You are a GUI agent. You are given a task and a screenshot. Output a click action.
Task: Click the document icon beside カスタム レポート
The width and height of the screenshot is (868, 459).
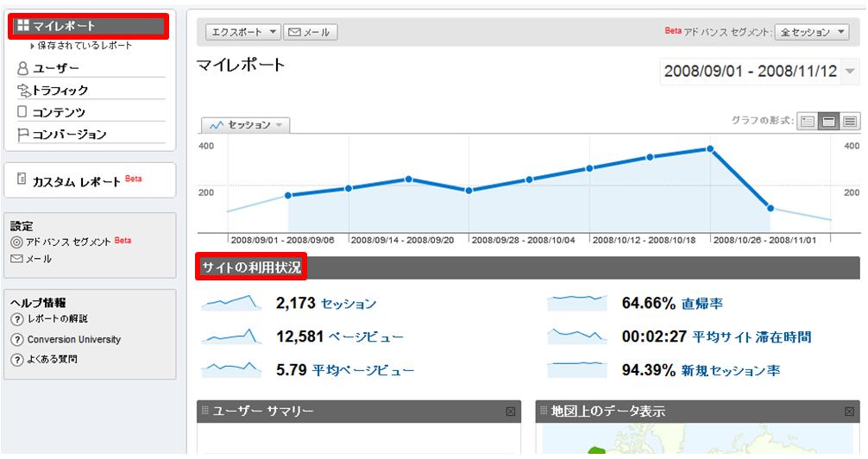tap(22, 179)
